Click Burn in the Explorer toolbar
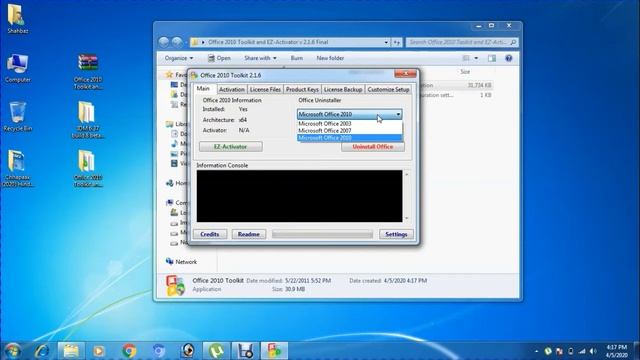 [x=297, y=58]
